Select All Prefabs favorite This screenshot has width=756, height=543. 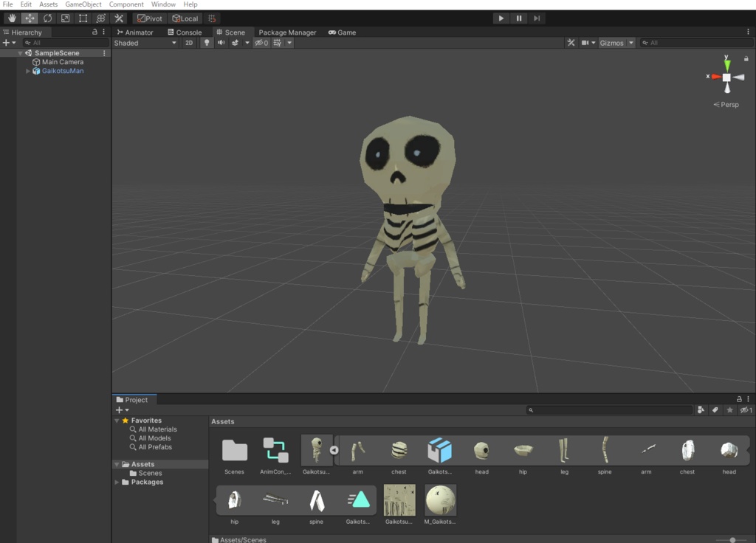(155, 447)
